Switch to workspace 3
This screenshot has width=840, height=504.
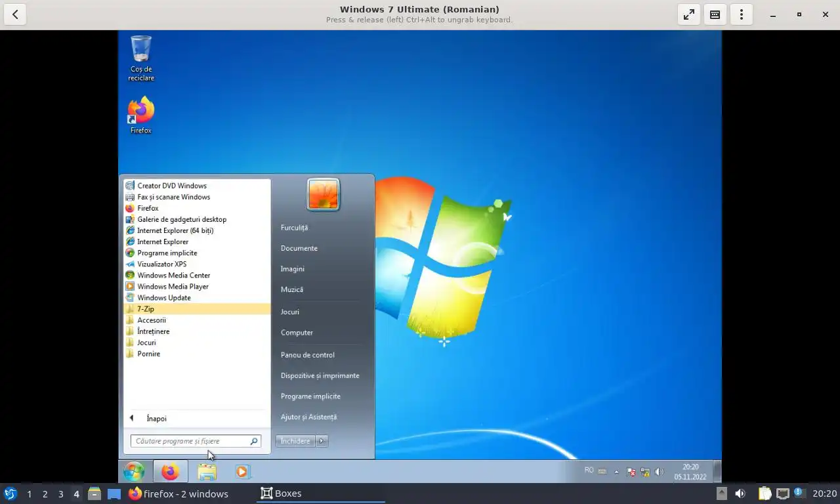[x=60, y=493]
